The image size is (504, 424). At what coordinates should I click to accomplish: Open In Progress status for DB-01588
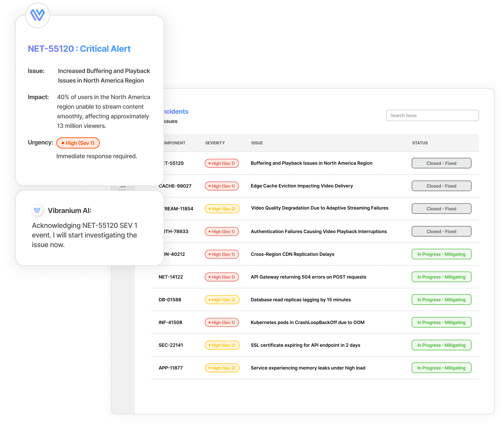click(441, 299)
